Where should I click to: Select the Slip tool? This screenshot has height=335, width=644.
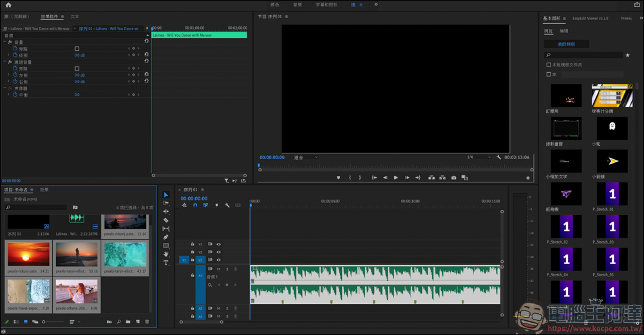166,229
